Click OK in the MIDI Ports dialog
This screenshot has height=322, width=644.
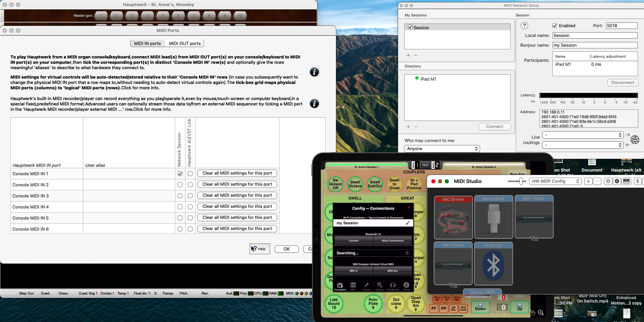pyautogui.click(x=287, y=249)
